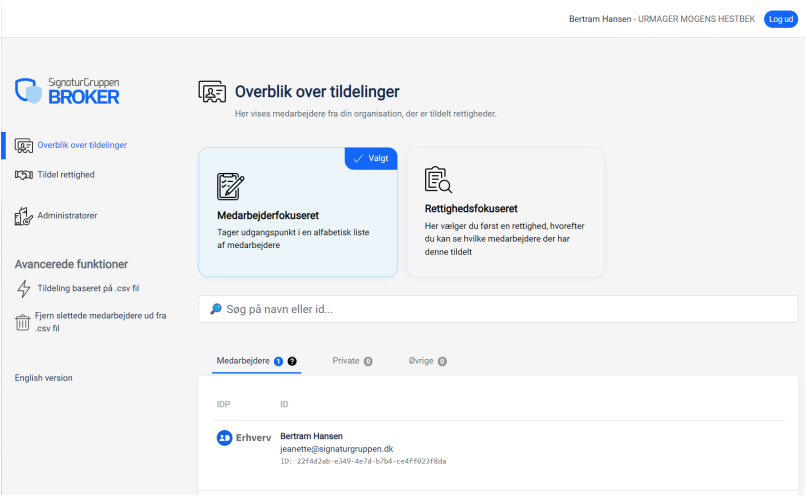Switch to English version
The height and width of the screenshot is (502, 807).
[44, 378]
